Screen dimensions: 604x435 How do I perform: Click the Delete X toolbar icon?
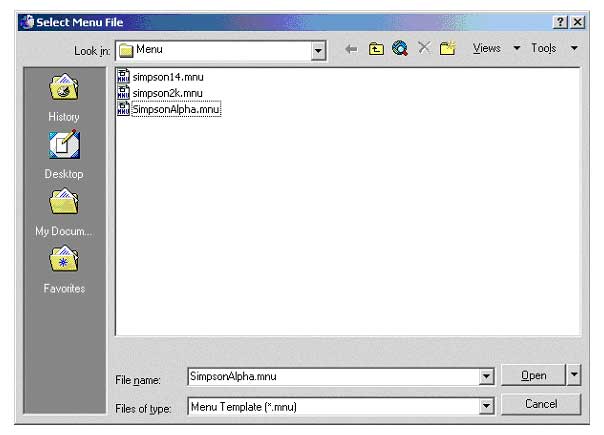(424, 48)
